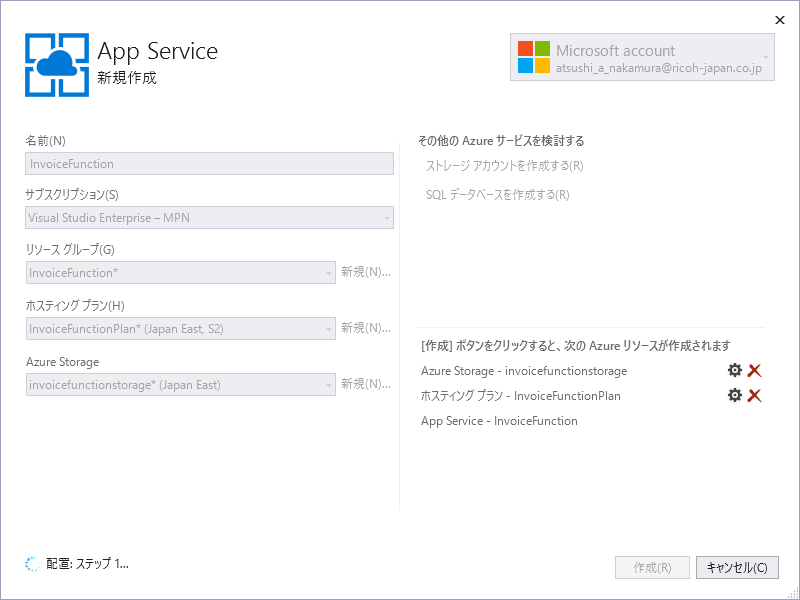The height and width of the screenshot is (600, 800).
Task: Click the キャンセル(C) button
Action: pyautogui.click(x=737, y=567)
